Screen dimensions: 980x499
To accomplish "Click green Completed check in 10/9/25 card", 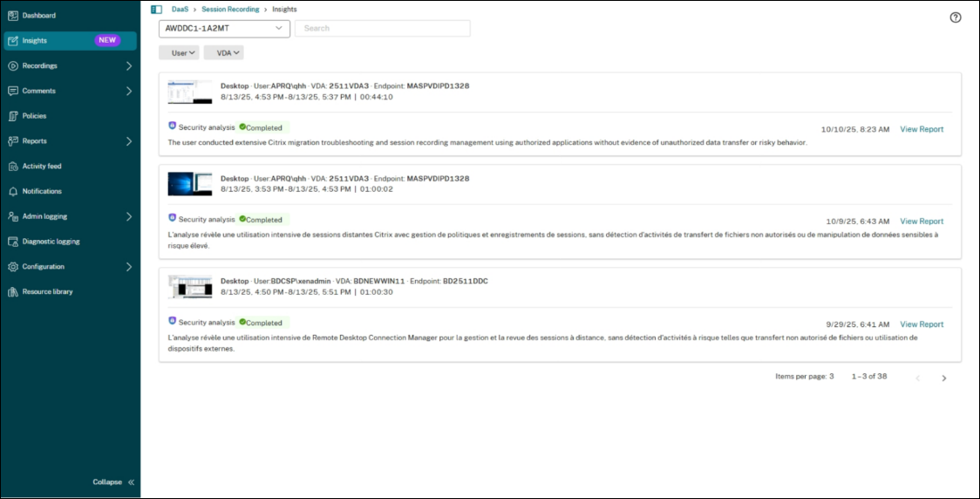I will click(x=242, y=219).
